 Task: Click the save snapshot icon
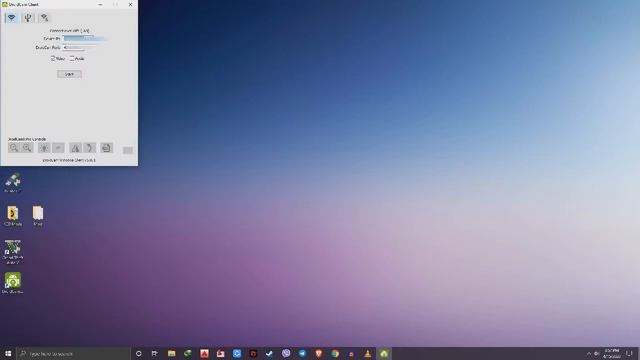click(x=106, y=148)
